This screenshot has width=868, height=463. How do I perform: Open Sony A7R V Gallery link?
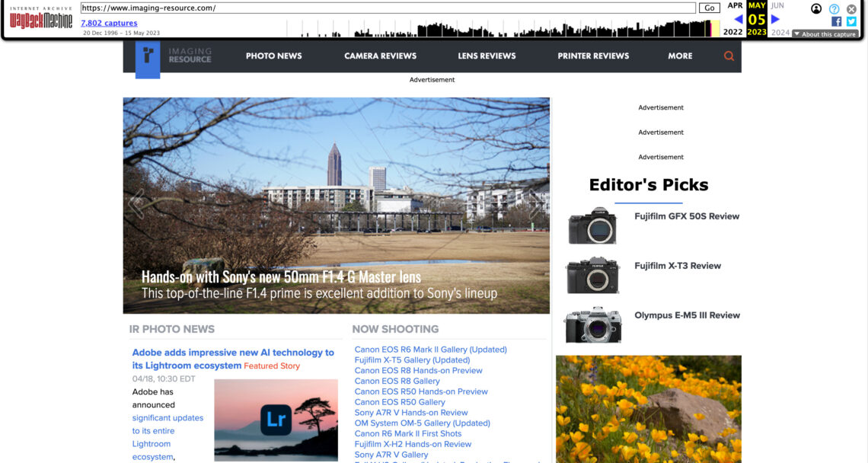pos(391,455)
